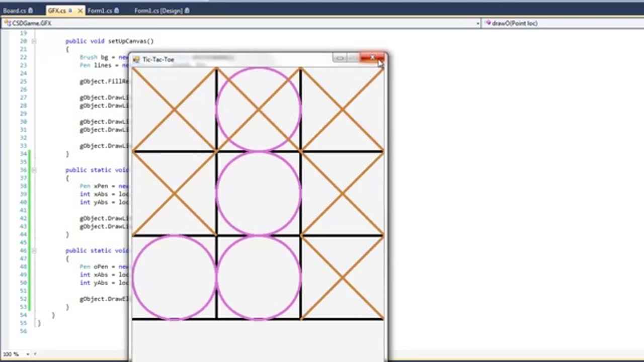This screenshot has height=362, width=644.
Task: Click the bottom-middle board cell with O
Action: (259, 277)
